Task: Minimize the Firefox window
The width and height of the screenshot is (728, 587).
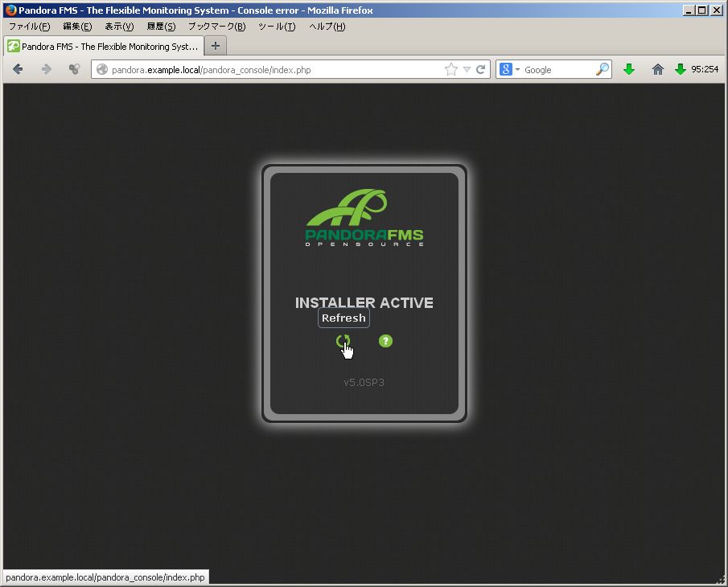Action: (x=689, y=10)
